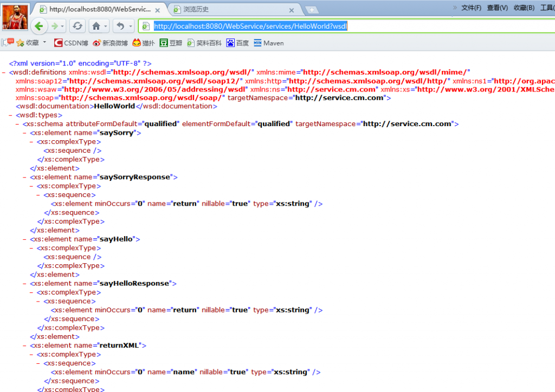Click the forward navigation arrow
Screen dimensions: 555x392
pyautogui.click(x=54, y=26)
